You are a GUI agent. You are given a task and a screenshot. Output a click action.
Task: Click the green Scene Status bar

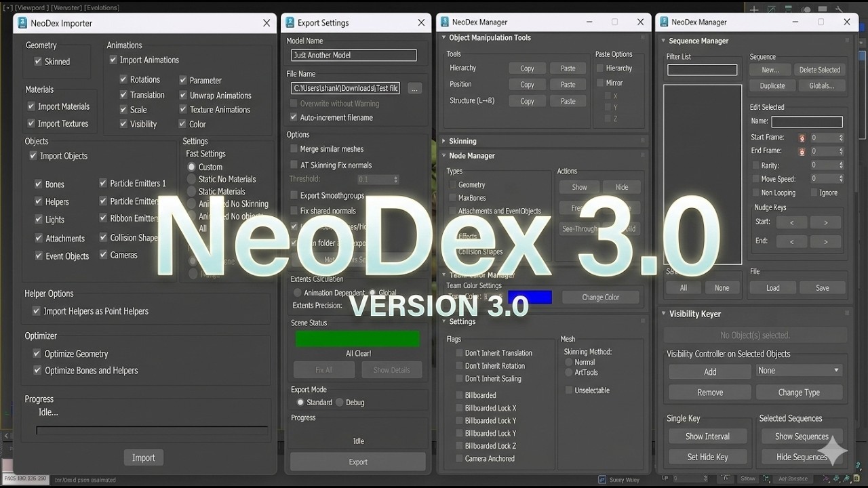357,339
